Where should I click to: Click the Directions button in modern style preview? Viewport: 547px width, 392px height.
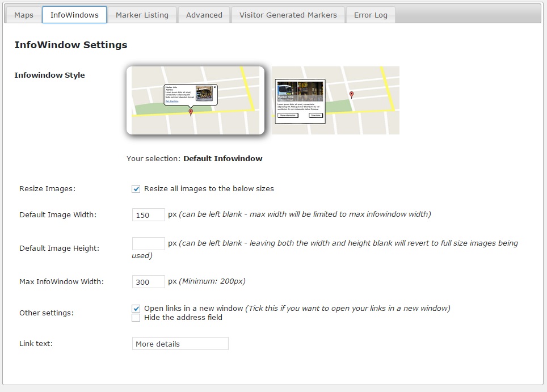pos(315,115)
